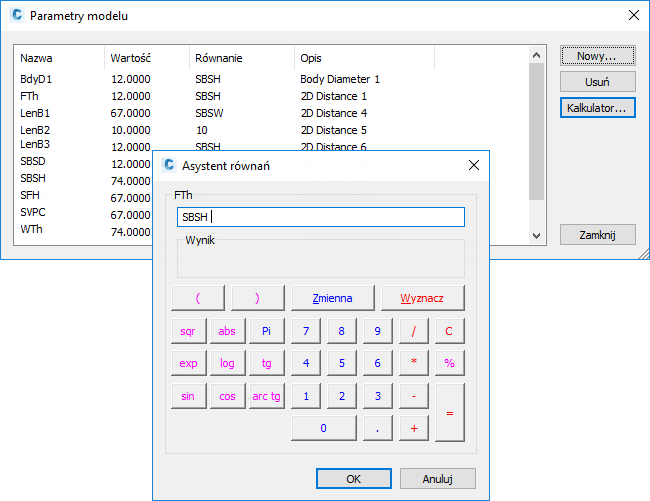Click the equals key
Screen dimensions: 650x501
click(449, 412)
